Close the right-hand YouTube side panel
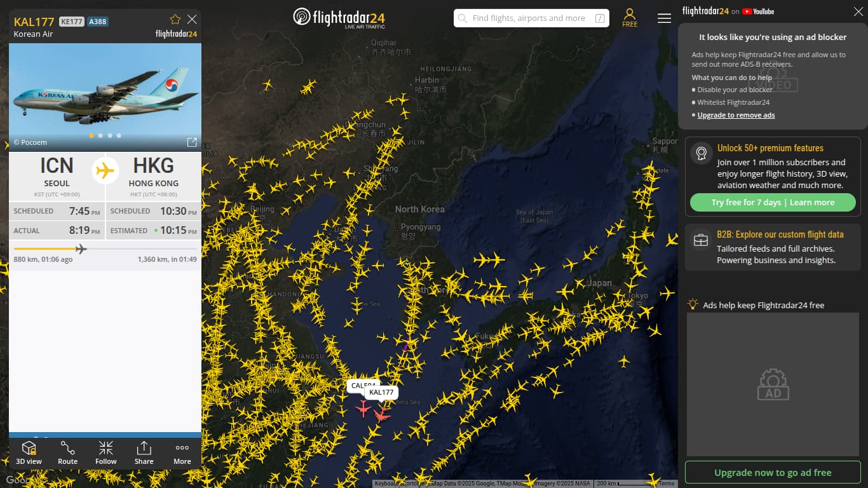Screen dimensions: 868x488 [858, 11]
